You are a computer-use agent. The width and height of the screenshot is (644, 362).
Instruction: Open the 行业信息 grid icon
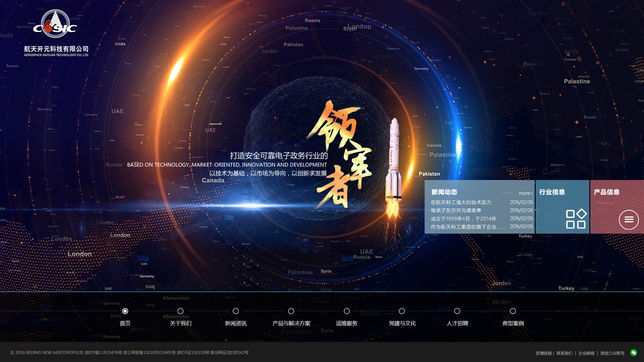click(576, 220)
